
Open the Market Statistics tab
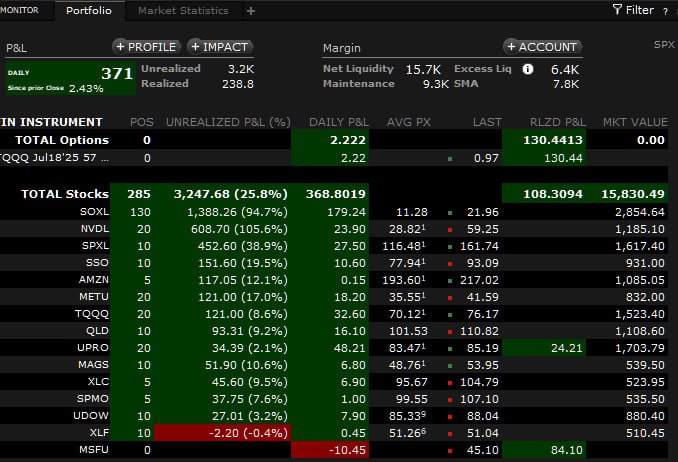[x=183, y=10]
